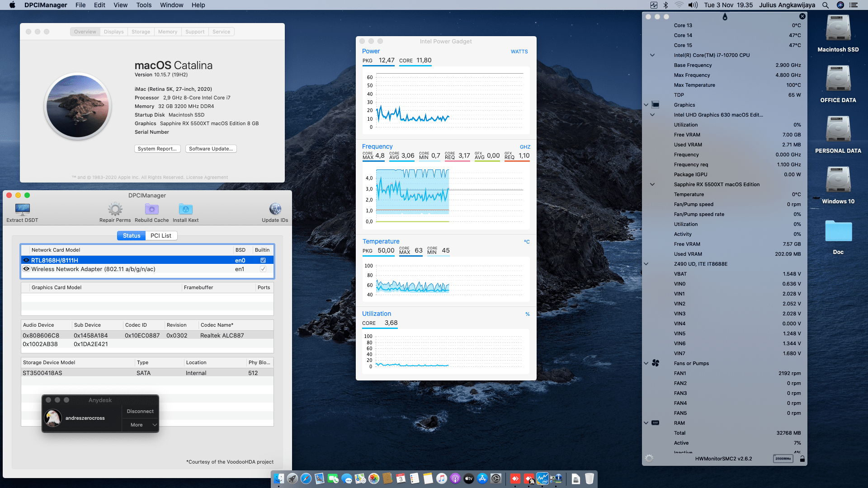This screenshot has height=488, width=868.
Task: Open Launchpad rocket in the dock
Action: pyautogui.click(x=292, y=479)
